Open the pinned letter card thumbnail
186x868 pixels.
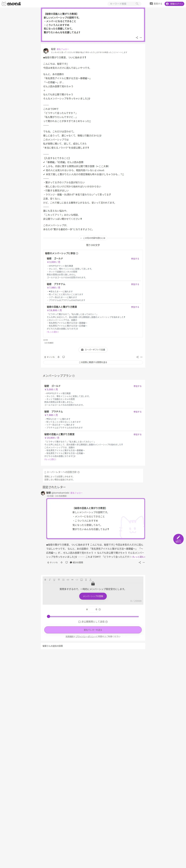95,519
